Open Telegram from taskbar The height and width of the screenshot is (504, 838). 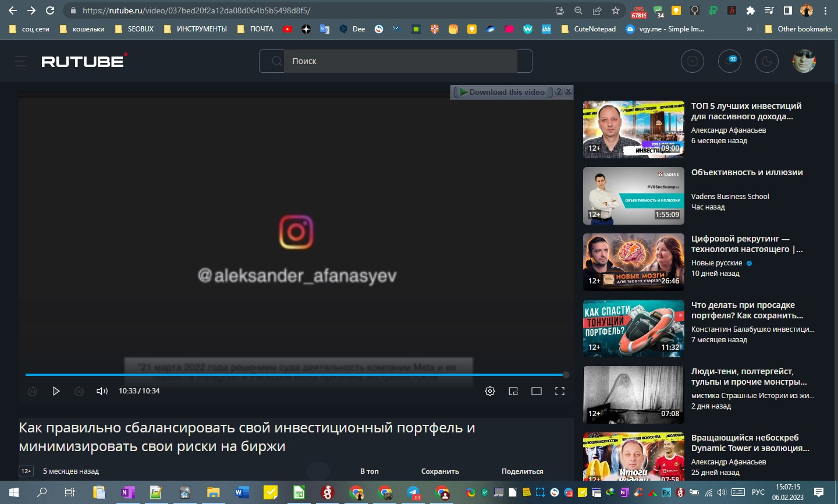413,492
